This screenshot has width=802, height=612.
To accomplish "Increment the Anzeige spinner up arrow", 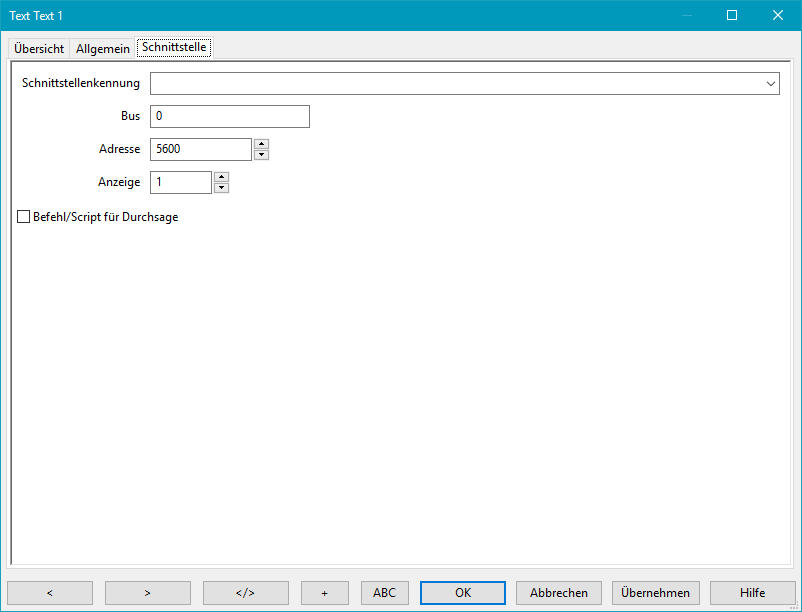I will pos(221,177).
